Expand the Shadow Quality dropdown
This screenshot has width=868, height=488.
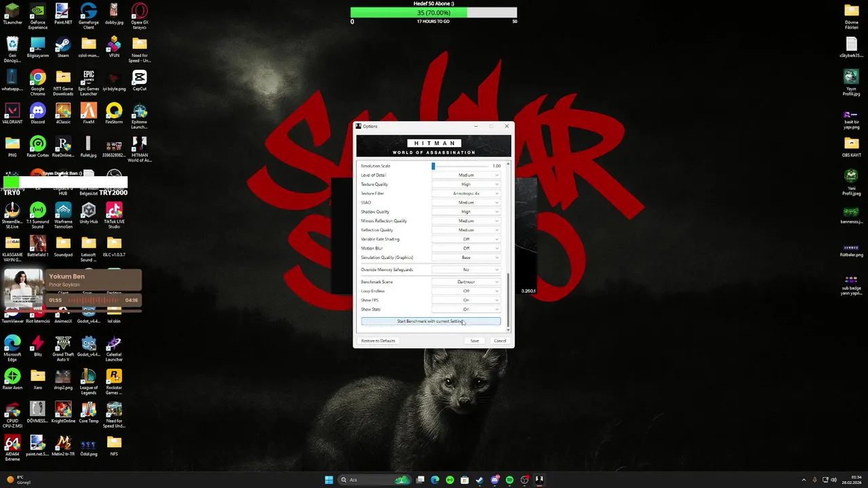466,211
